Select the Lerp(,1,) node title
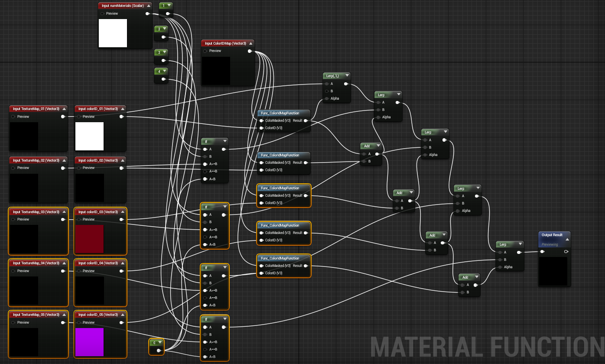The image size is (605, 364). (333, 75)
